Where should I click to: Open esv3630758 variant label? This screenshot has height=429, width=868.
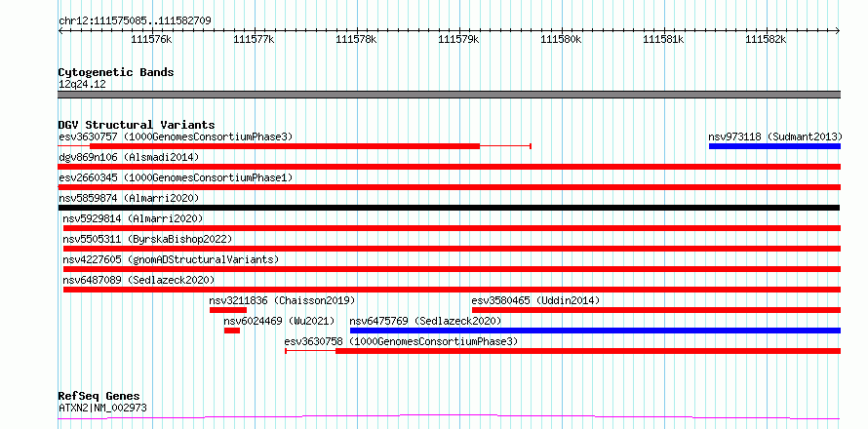(x=402, y=341)
